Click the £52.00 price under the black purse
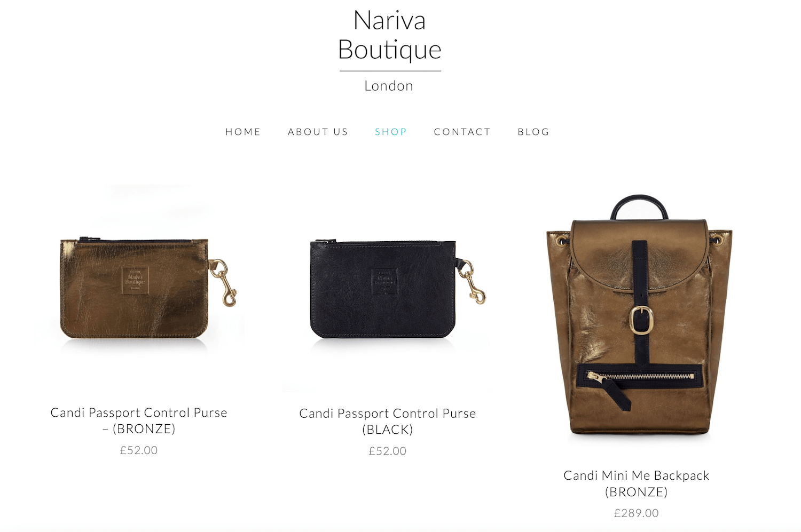The width and height of the screenshot is (801, 532). click(388, 451)
